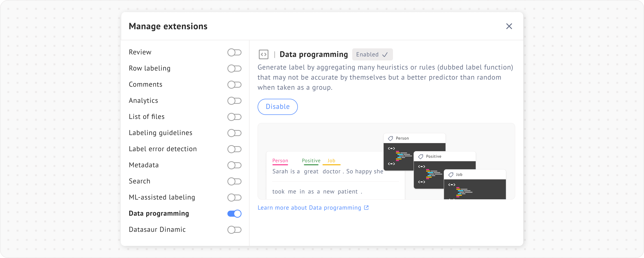
Task: Open Learn more about Data programming link
Action: pyautogui.click(x=309, y=208)
